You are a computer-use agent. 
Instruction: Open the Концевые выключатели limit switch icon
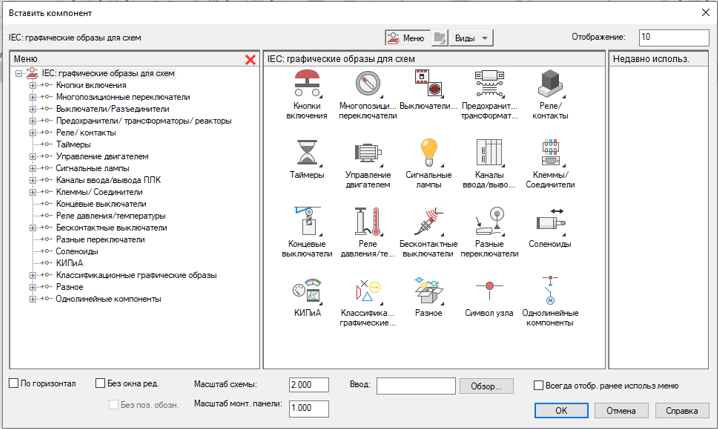(x=307, y=222)
